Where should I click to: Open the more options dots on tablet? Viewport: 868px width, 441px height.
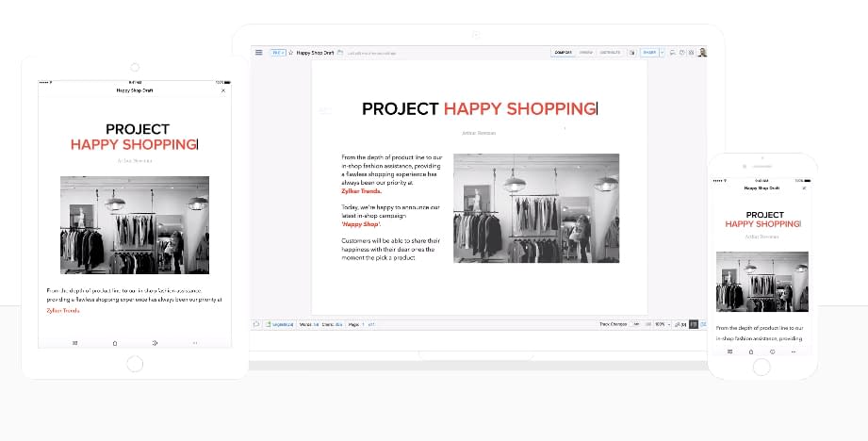tap(195, 343)
